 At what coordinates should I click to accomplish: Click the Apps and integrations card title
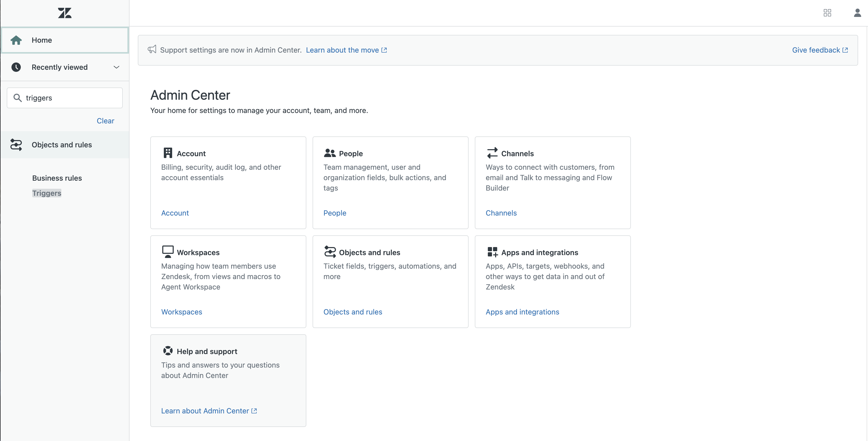540,252
